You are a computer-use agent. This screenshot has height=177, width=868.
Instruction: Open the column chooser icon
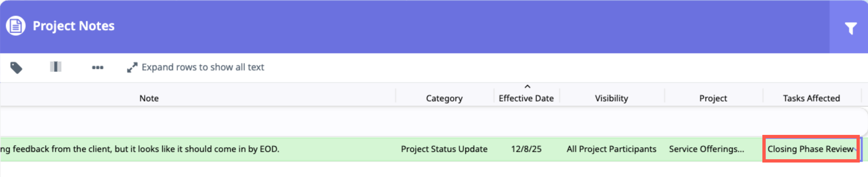[55, 67]
